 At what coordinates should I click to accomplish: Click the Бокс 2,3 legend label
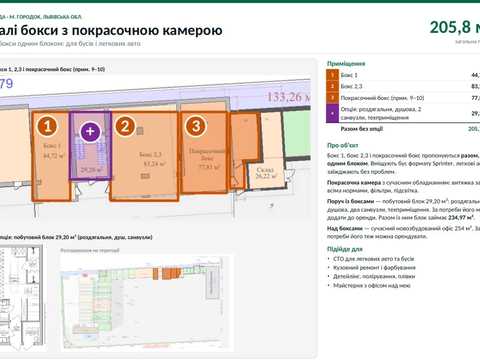point(351,86)
